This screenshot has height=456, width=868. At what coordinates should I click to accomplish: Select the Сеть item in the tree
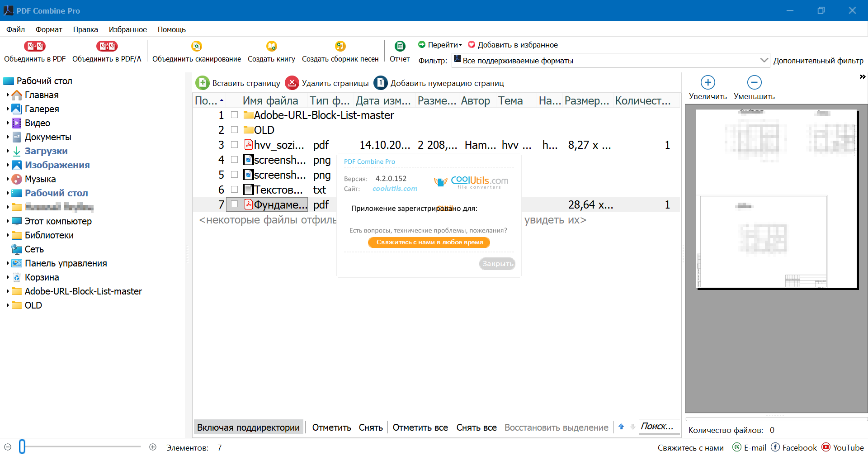(x=34, y=249)
